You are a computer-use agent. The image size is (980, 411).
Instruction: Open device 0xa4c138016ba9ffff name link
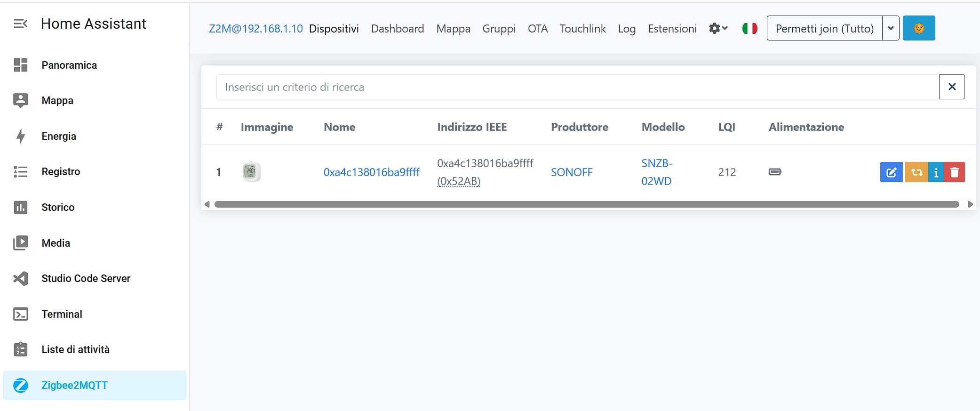tap(372, 172)
